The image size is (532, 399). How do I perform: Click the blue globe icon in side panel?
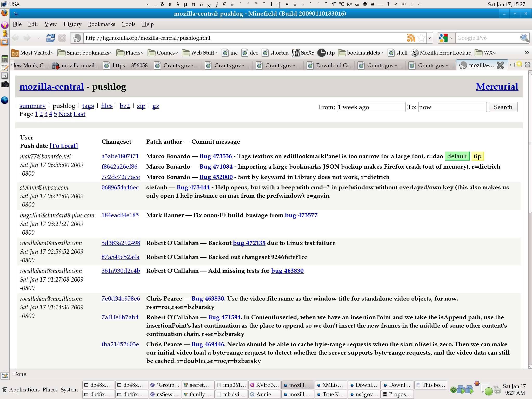(x=5, y=100)
